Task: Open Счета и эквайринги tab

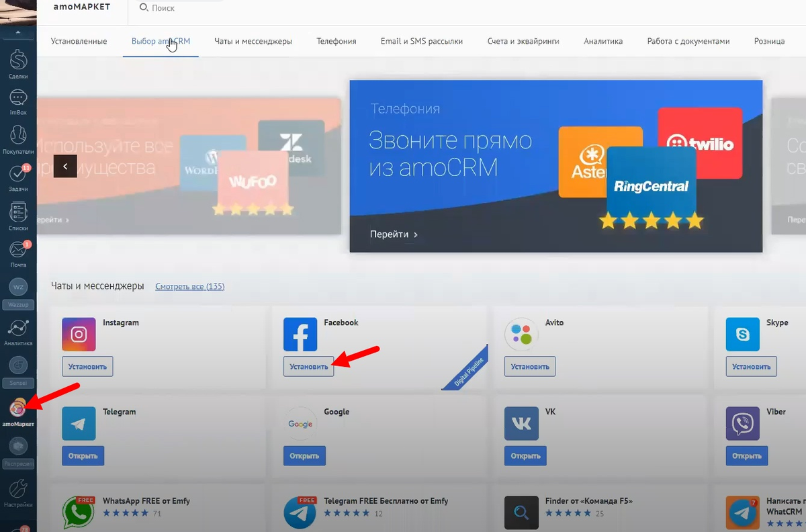Action: 523,42
